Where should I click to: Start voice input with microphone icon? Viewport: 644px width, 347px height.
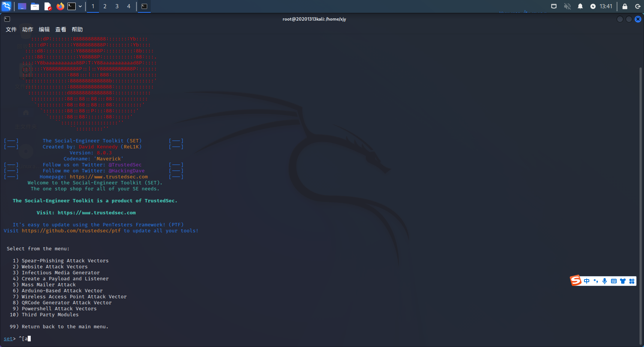click(x=605, y=281)
